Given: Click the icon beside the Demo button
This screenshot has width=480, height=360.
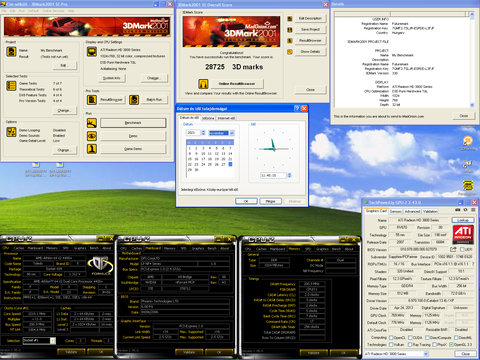Looking at the screenshot, I should click(x=92, y=136).
